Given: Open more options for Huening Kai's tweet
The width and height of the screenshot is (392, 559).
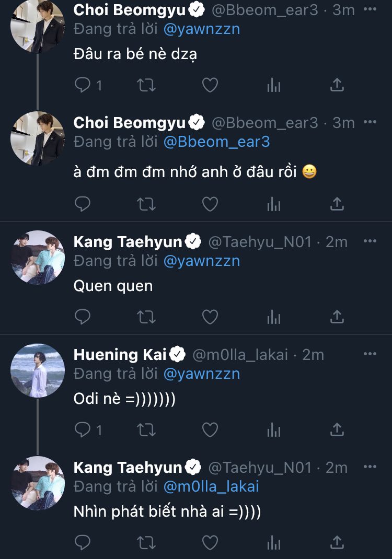Looking at the screenshot, I should pos(370,354).
